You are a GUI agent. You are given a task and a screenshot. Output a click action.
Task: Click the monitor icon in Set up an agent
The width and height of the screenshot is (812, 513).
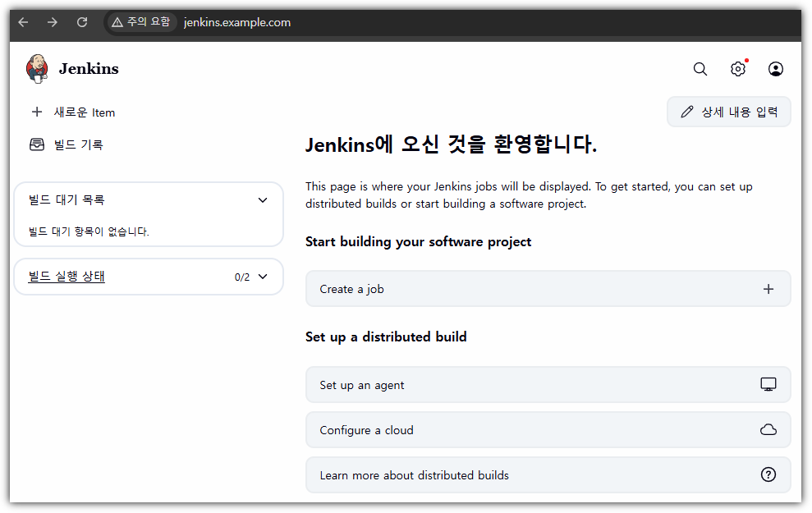click(768, 385)
